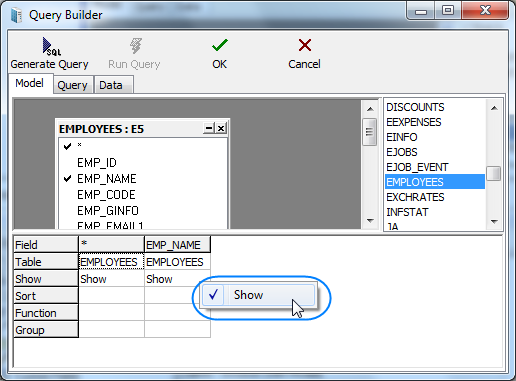
Task: Close the EMPLOYEES : E5 table box
Action: tap(221, 128)
